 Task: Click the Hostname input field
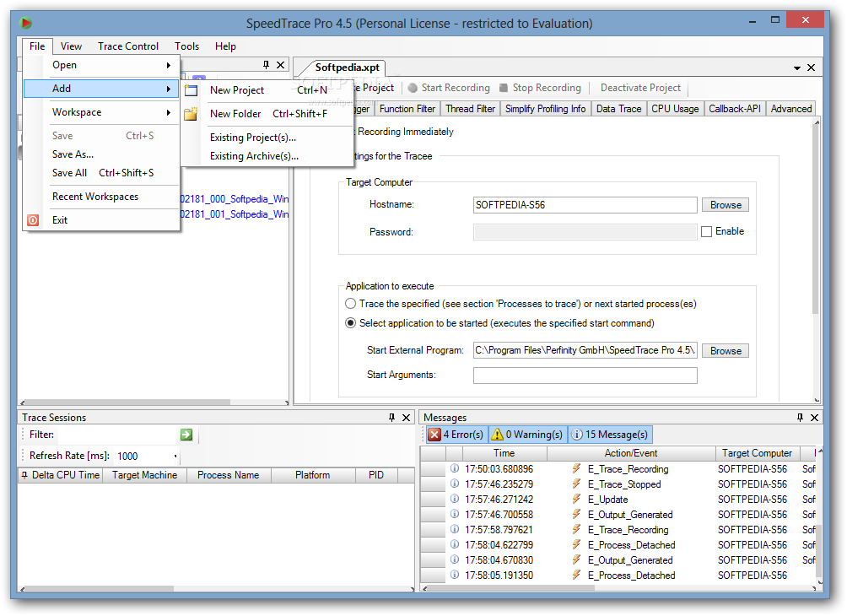pyautogui.click(x=585, y=205)
